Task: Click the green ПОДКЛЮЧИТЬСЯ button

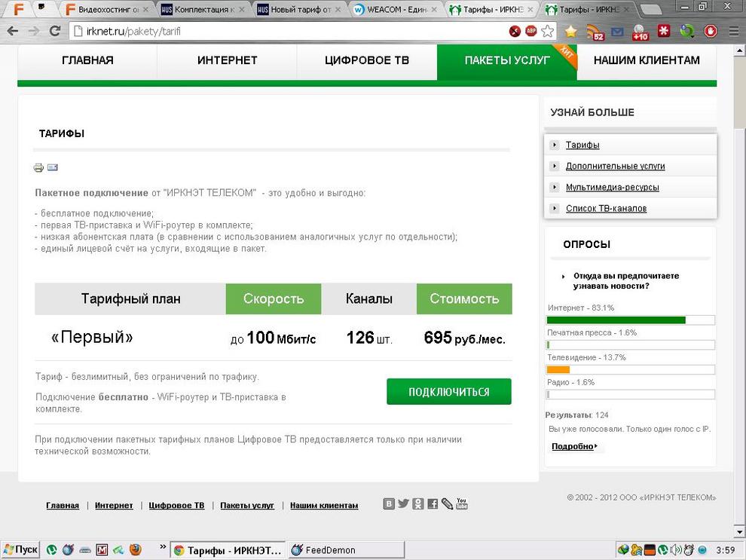Action: tap(449, 392)
